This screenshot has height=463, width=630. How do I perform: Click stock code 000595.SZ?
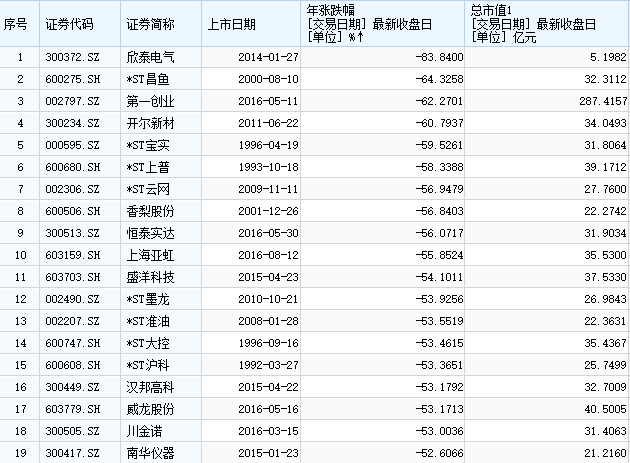pos(72,145)
